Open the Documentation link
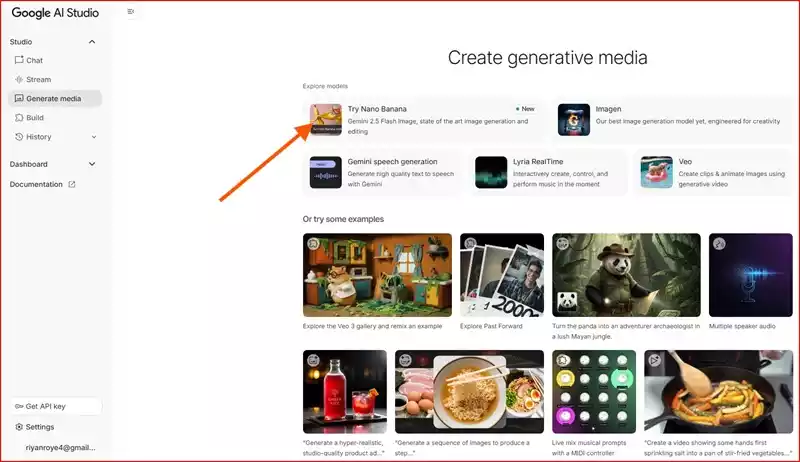 point(42,185)
